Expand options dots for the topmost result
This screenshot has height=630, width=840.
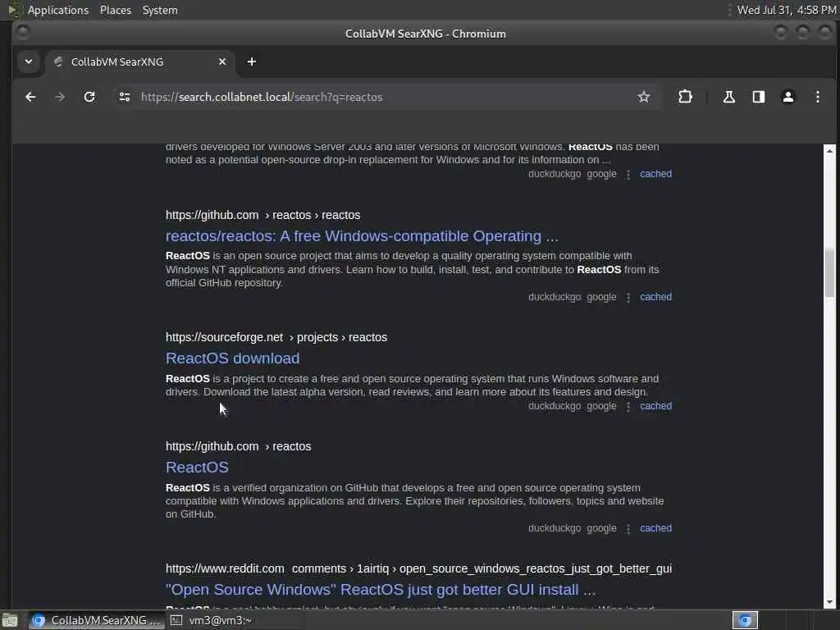coord(628,175)
